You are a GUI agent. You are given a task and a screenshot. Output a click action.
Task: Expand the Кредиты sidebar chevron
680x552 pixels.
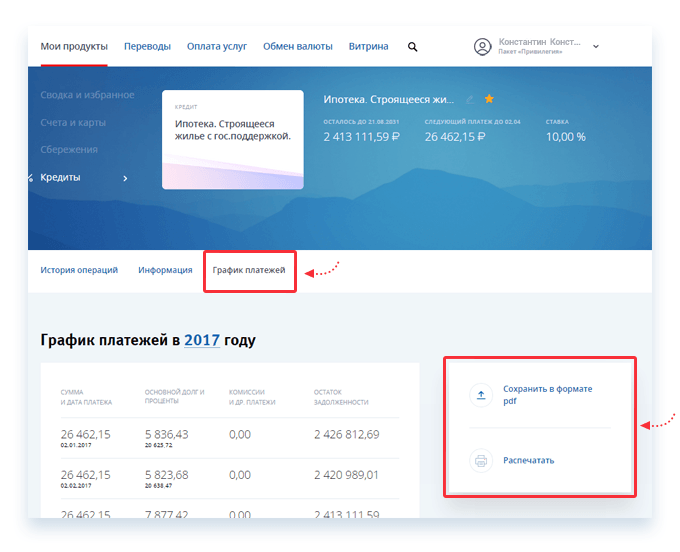point(125,178)
